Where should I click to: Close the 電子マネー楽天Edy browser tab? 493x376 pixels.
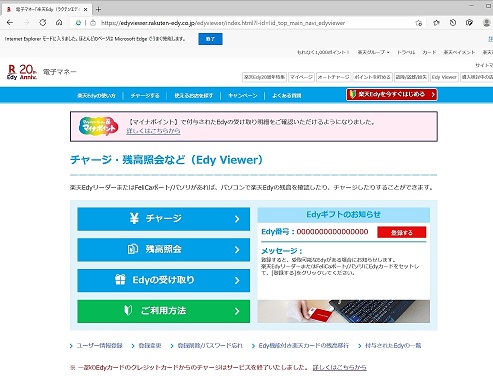[85, 9]
